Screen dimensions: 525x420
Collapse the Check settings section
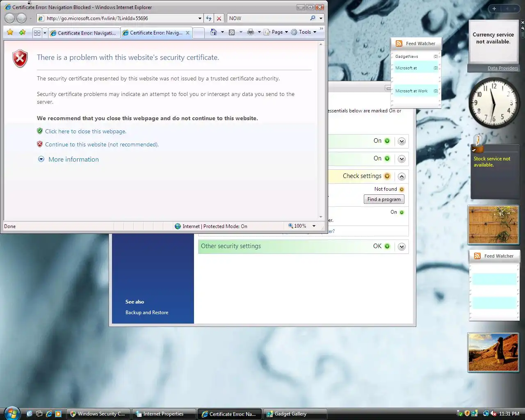pos(402,176)
